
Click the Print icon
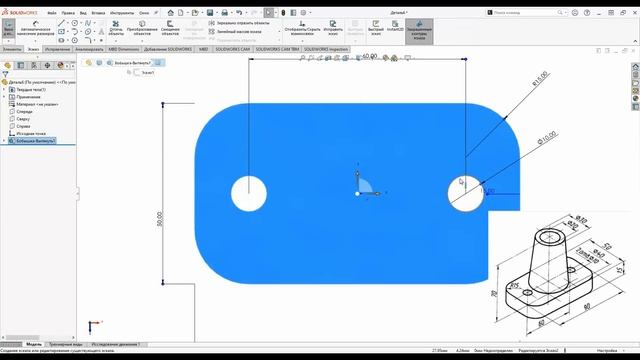[x=224, y=13]
